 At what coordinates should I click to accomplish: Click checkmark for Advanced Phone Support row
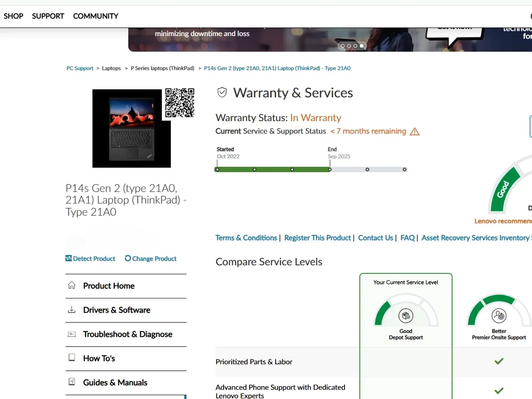(x=499, y=391)
